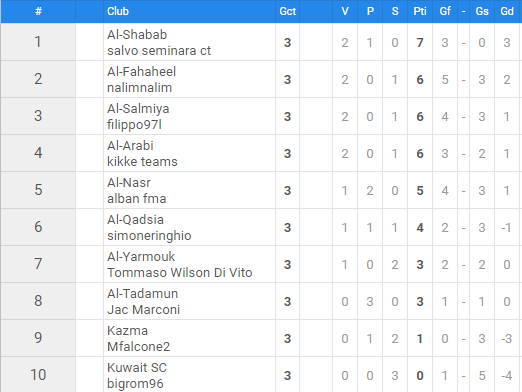The image size is (522, 392).
Task: Open the Al-Shabab club entry
Action: (x=137, y=35)
